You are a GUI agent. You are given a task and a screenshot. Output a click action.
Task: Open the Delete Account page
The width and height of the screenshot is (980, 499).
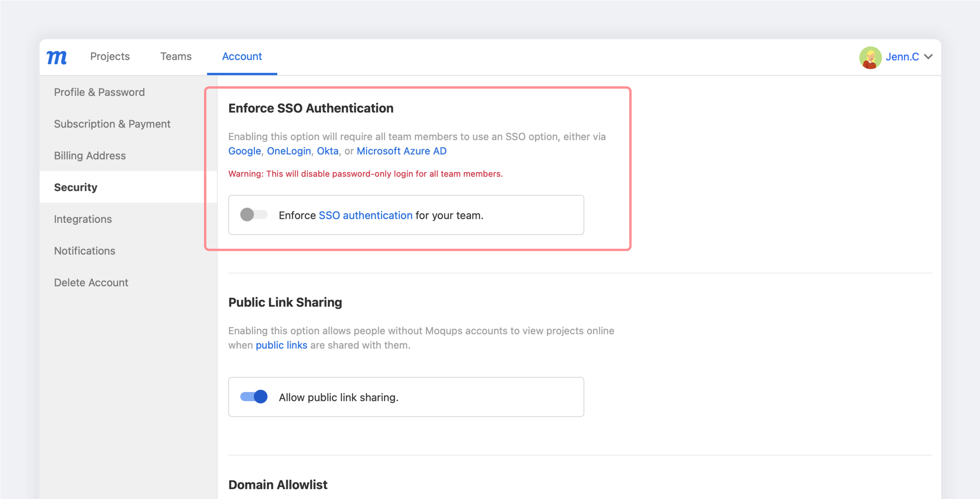click(x=91, y=282)
